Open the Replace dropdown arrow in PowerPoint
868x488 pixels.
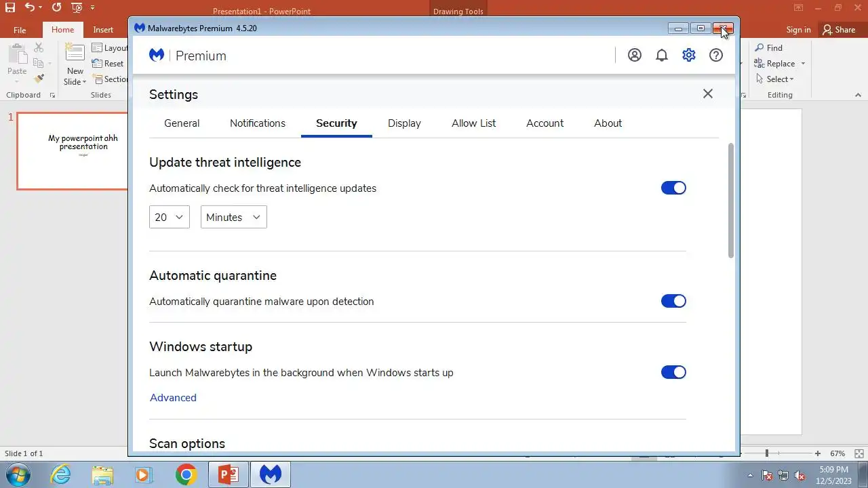pyautogui.click(x=803, y=64)
